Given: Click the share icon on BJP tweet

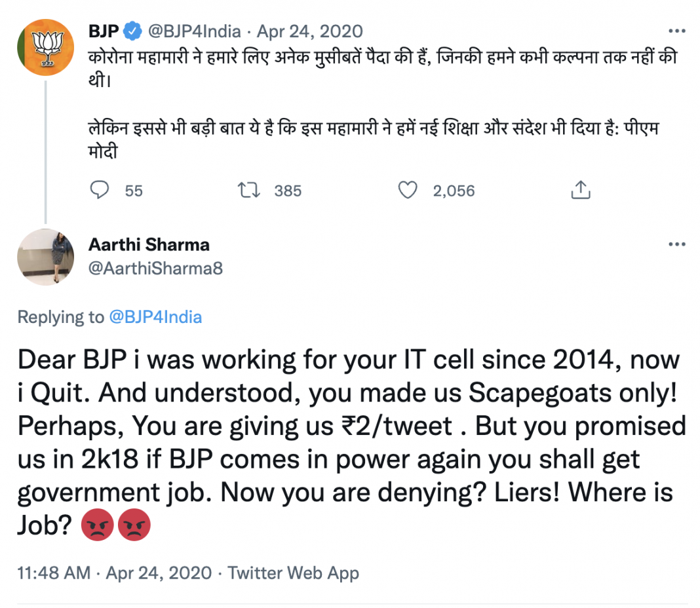Looking at the screenshot, I should [581, 191].
